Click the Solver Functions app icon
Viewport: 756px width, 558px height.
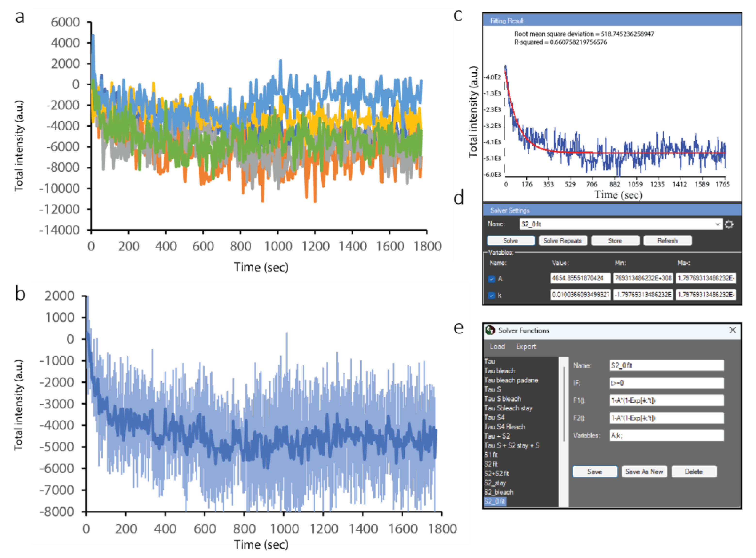[x=490, y=330]
